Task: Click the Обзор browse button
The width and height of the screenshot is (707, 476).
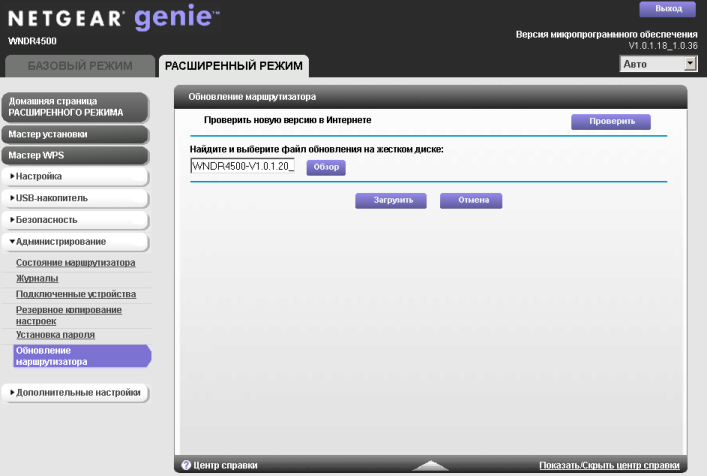Action: (326, 167)
